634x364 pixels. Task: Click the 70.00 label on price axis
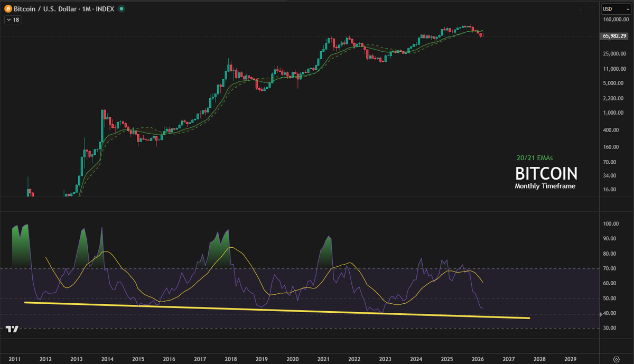pos(610,162)
